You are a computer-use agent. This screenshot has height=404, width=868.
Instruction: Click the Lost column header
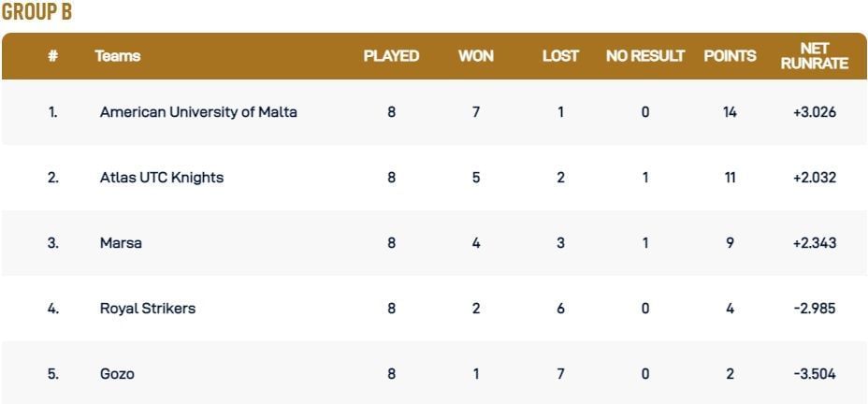coord(560,56)
